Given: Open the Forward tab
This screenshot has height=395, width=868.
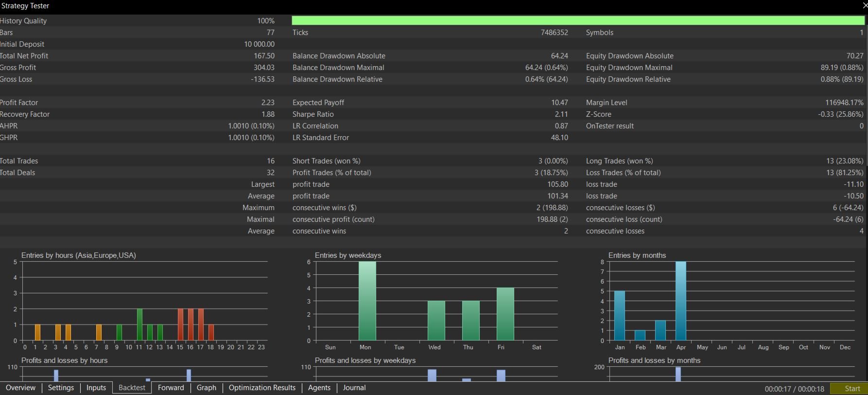Looking at the screenshot, I should tap(171, 388).
